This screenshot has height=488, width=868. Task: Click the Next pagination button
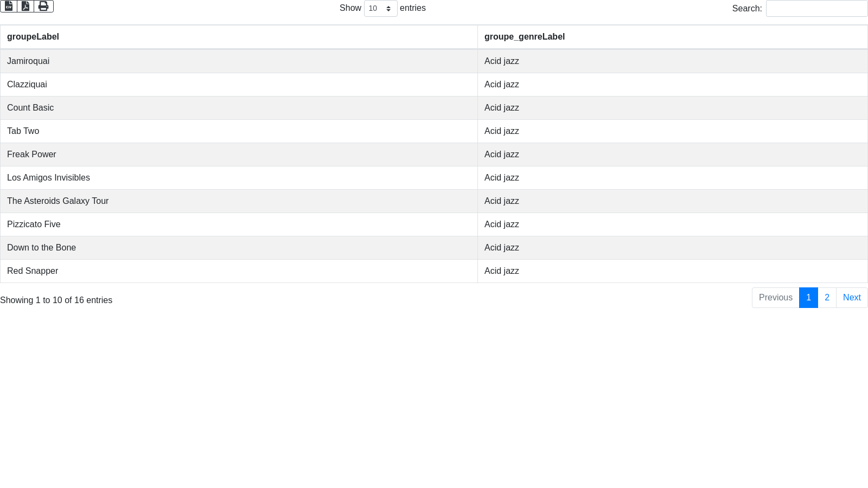tap(851, 298)
